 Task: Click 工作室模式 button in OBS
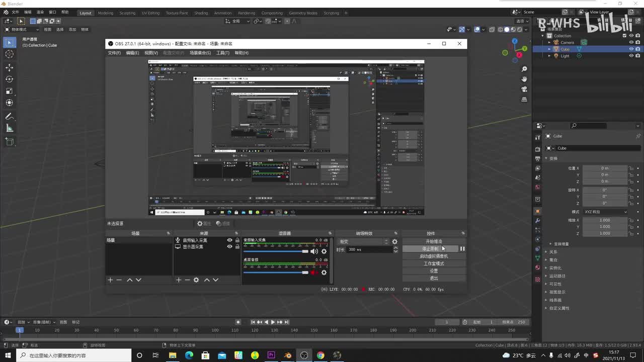[434, 263]
